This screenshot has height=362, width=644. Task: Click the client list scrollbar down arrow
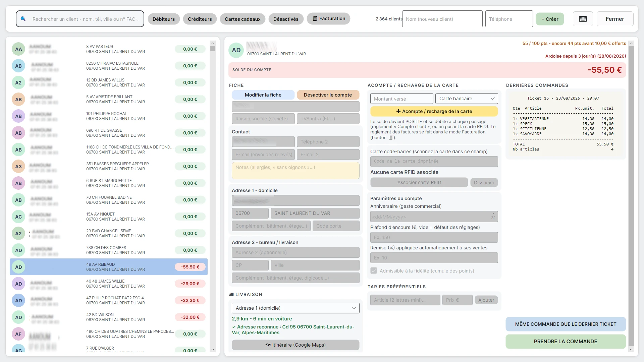tap(212, 350)
